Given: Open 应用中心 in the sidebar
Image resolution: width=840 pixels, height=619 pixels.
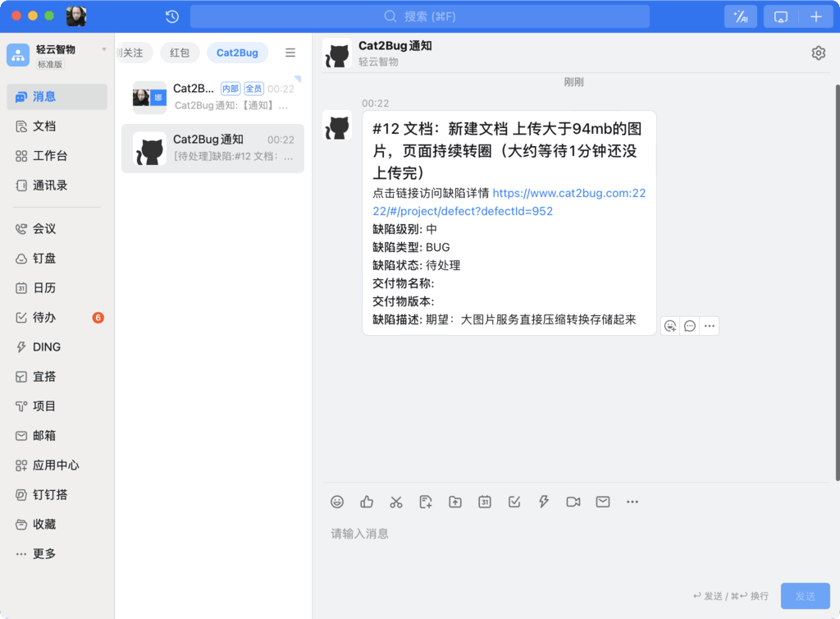Looking at the screenshot, I should click(57, 465).
